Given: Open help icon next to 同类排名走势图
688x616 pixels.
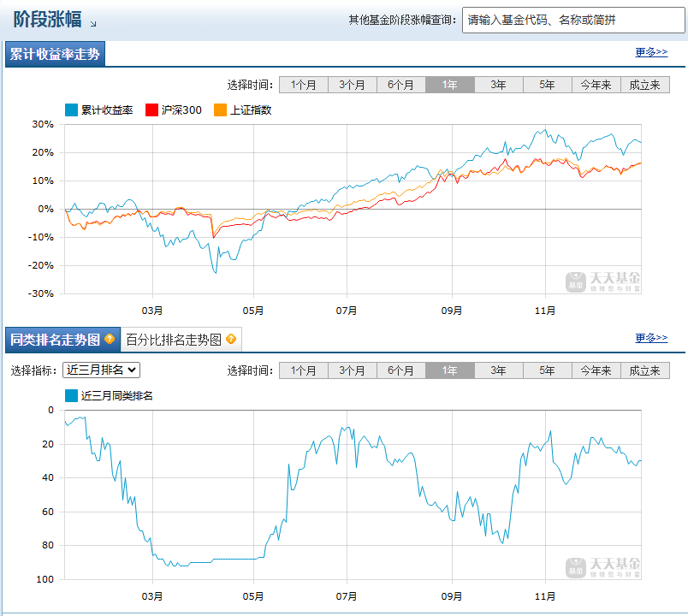Looking at the screenshot, I should pos(110,339).
